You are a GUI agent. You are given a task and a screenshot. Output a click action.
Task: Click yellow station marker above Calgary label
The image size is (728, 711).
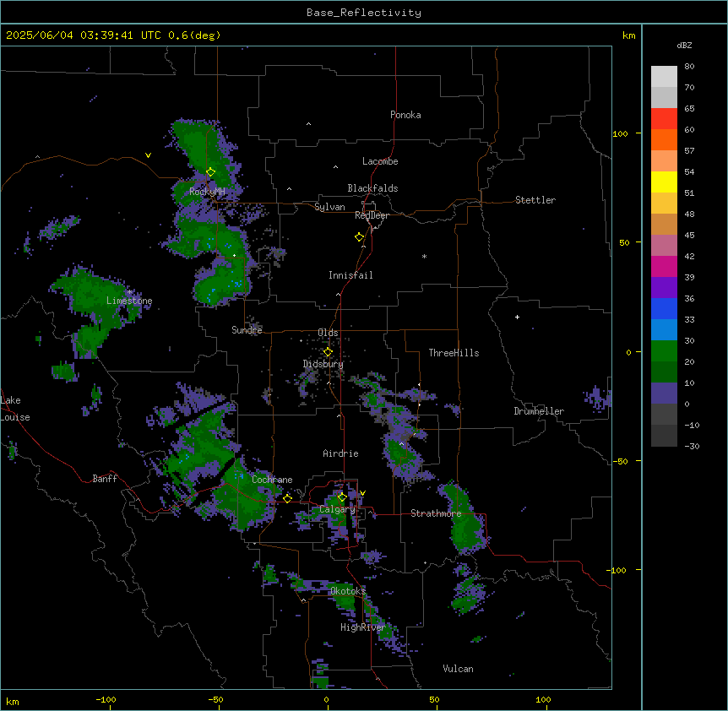(342, 497)
